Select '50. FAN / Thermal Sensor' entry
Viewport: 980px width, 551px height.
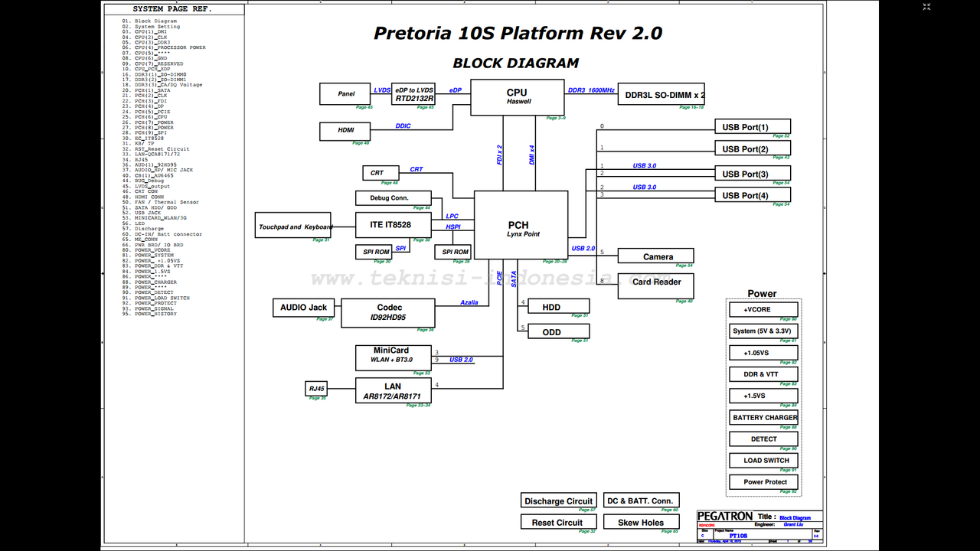click(160, 202)
